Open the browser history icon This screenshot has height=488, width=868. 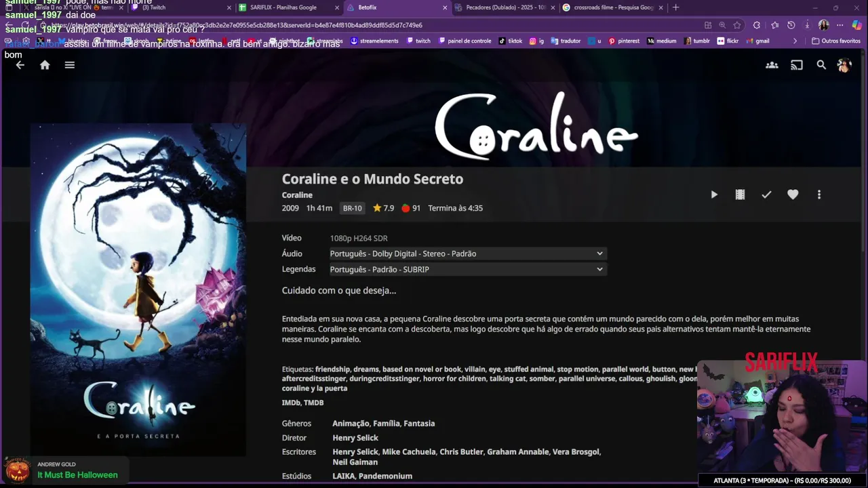[791, 25]
